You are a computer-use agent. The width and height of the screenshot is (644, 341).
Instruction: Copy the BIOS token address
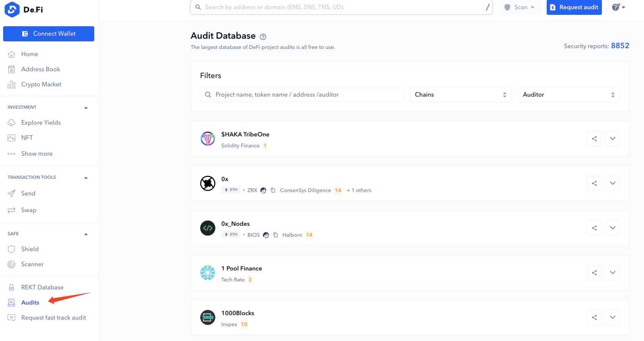coord(275,235)
